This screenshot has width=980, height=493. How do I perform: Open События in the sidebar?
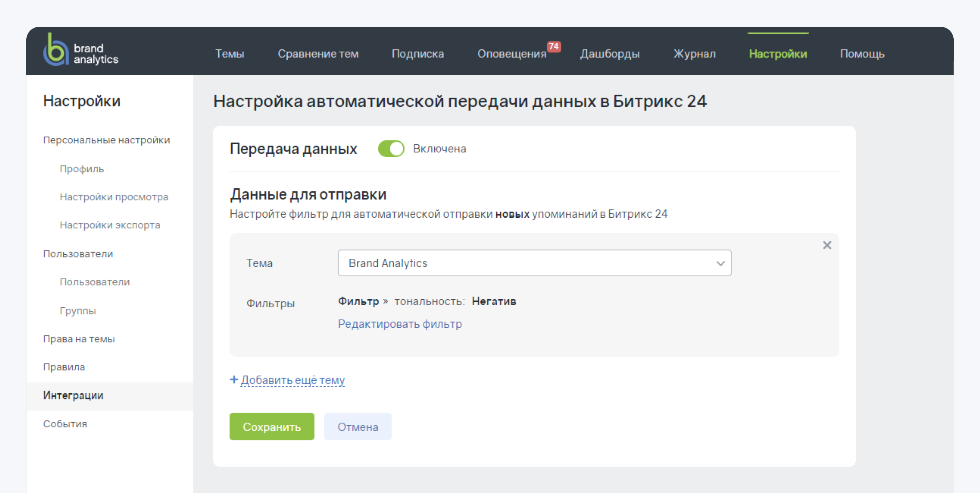[x=65, y=424]
